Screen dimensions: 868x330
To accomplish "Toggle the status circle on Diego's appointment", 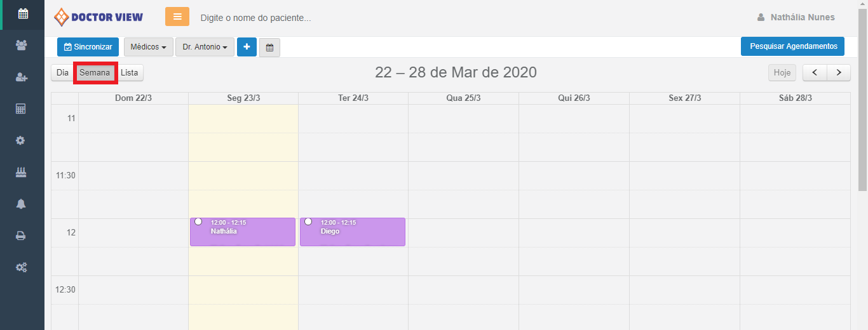I will coord(308,221).
